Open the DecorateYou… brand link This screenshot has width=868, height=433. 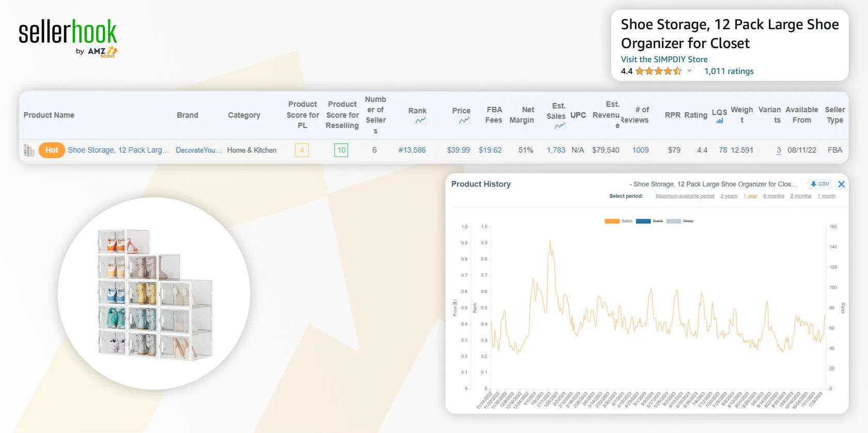199,150
